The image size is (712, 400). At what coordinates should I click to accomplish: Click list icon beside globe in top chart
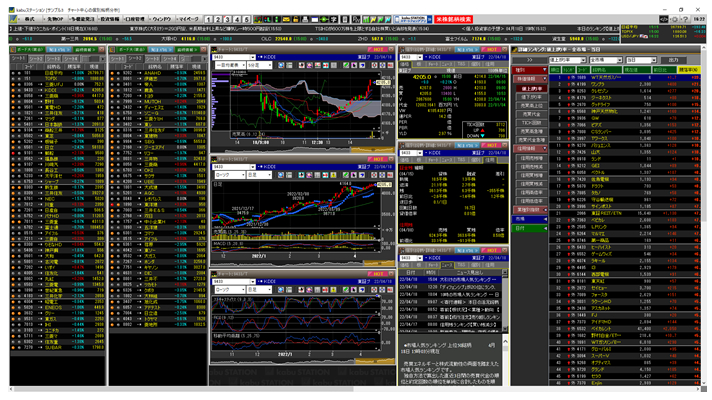tap(289, 65)
